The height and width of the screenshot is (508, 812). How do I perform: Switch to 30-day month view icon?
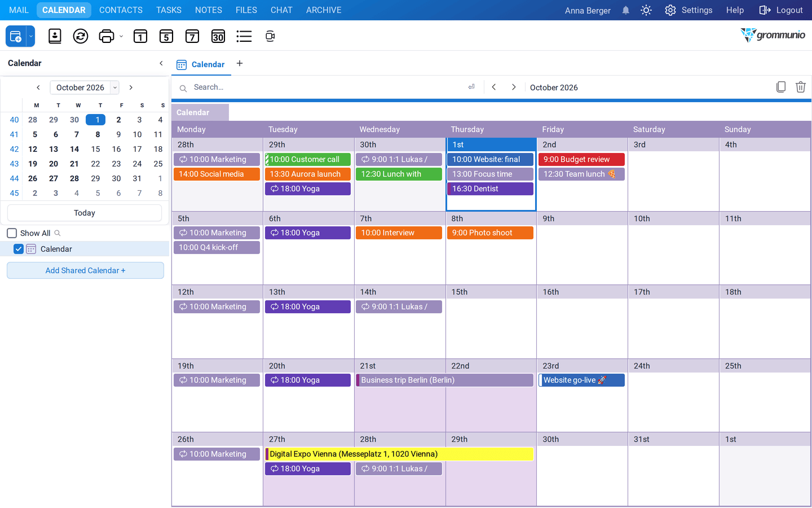218,36
